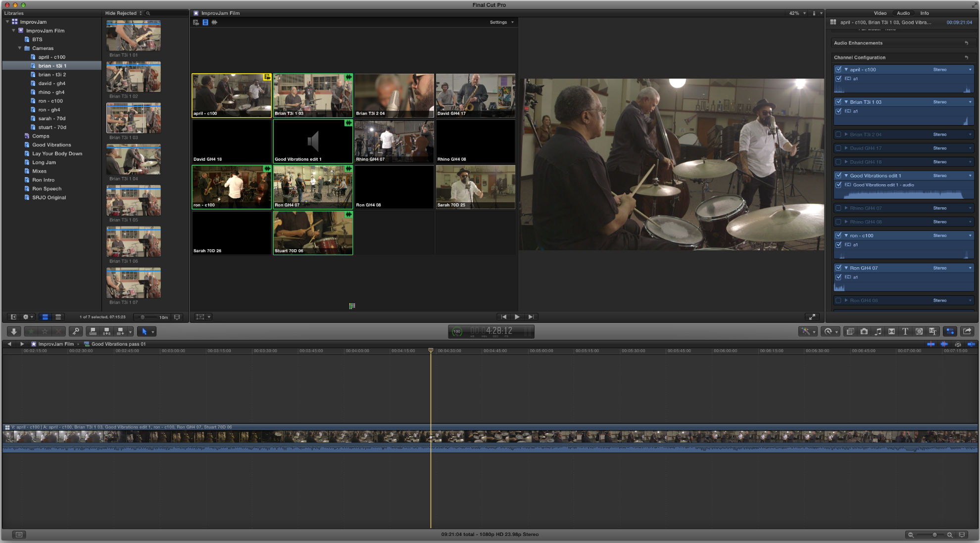Switch to the Info inspector tab
This screenshot has width=980, height=543.
(x=924, y=13)
